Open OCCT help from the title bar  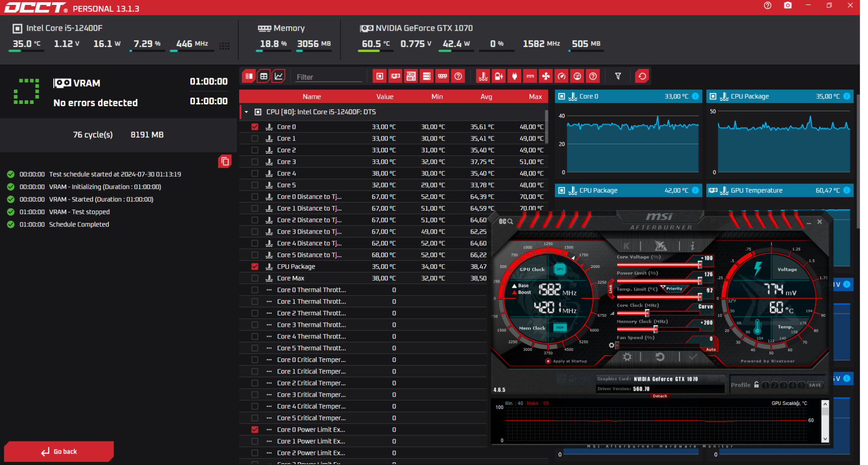(x=768, y=5)
